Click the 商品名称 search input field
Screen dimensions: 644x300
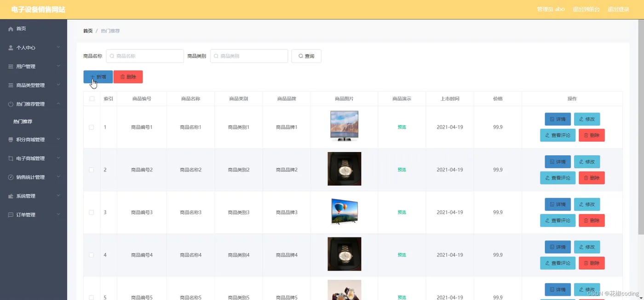(x=145, y=56)
